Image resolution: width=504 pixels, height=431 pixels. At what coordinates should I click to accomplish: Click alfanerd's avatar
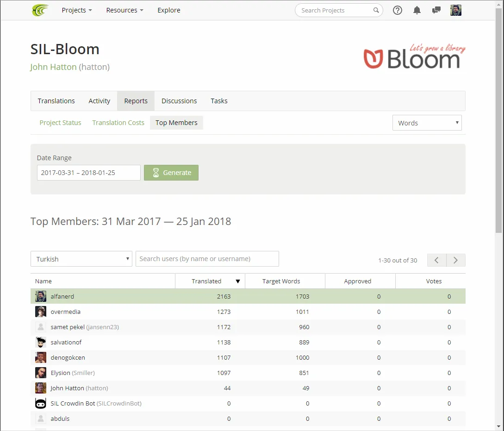click(41, 296)
